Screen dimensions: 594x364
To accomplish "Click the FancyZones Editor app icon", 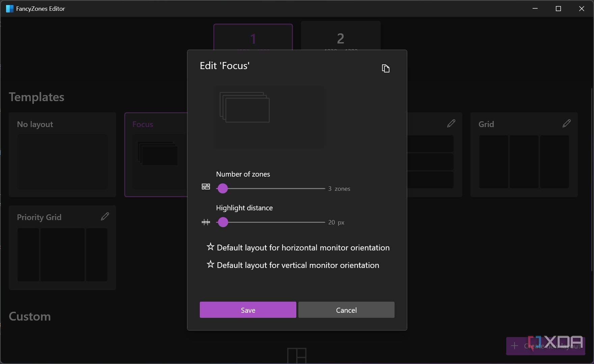I will pyautogui.click(x=9, y=9).
